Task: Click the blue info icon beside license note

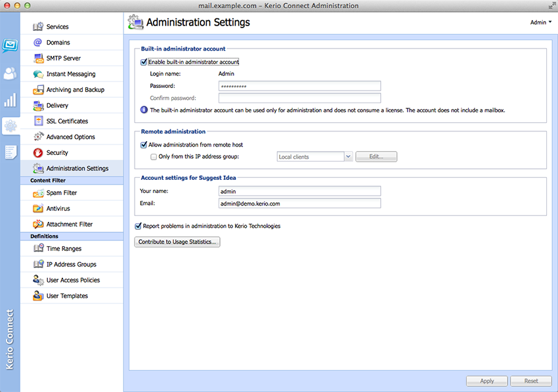Action: pyautogui.click(x=144, y=110)
